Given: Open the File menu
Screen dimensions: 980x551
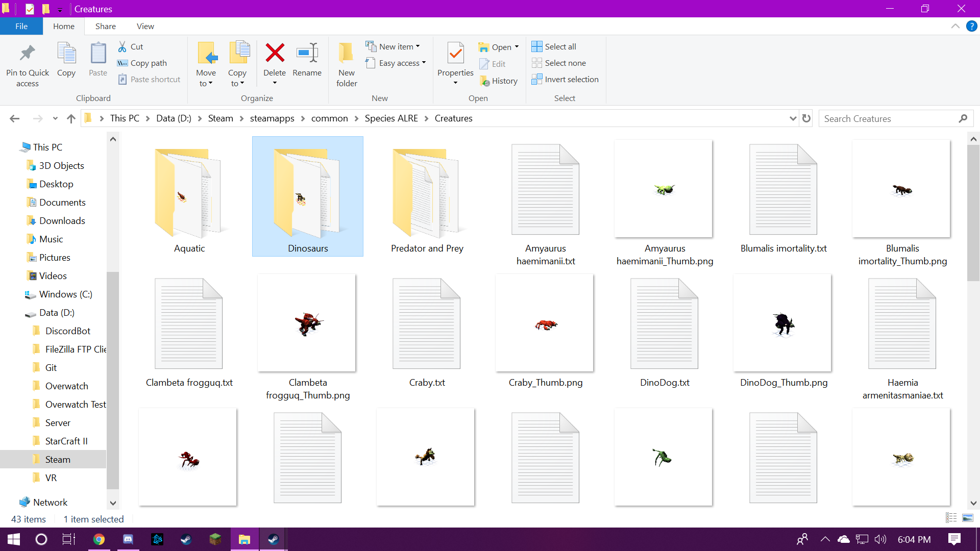Looking at the screenshot, I should (x=21, y=26).
